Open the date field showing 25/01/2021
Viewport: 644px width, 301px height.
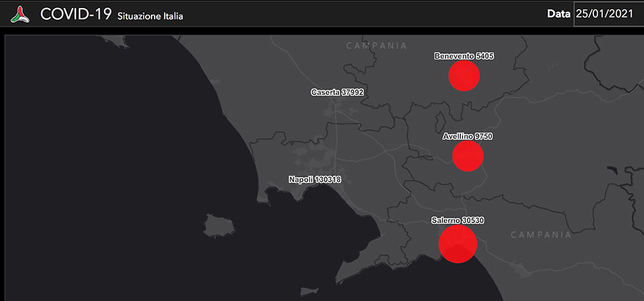609,14
